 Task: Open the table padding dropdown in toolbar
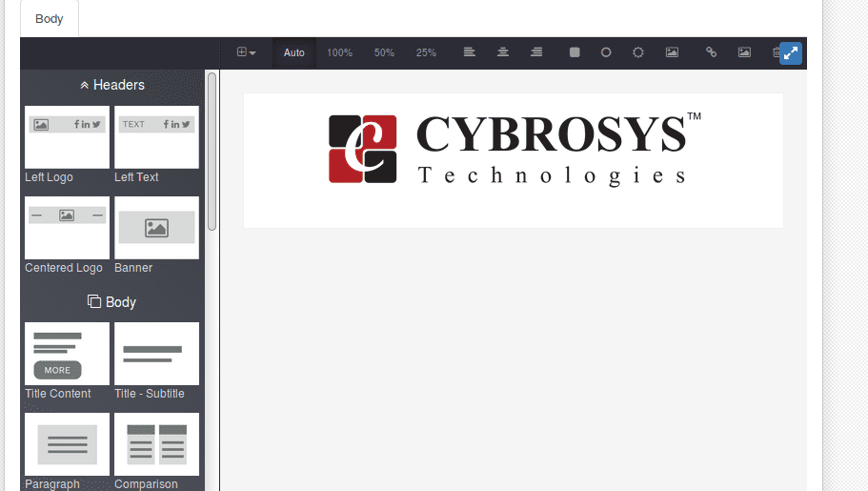tap(246, 52)
